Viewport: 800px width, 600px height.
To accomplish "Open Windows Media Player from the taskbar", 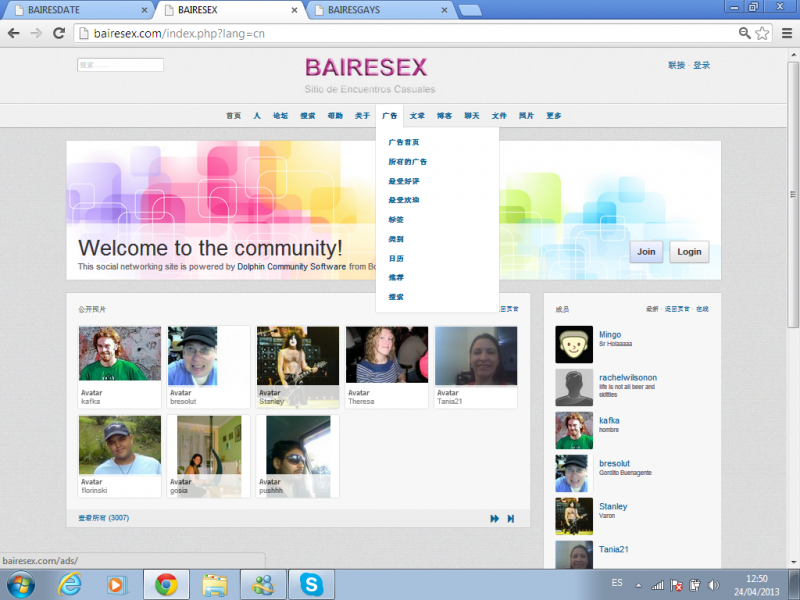I will point(117,585).
